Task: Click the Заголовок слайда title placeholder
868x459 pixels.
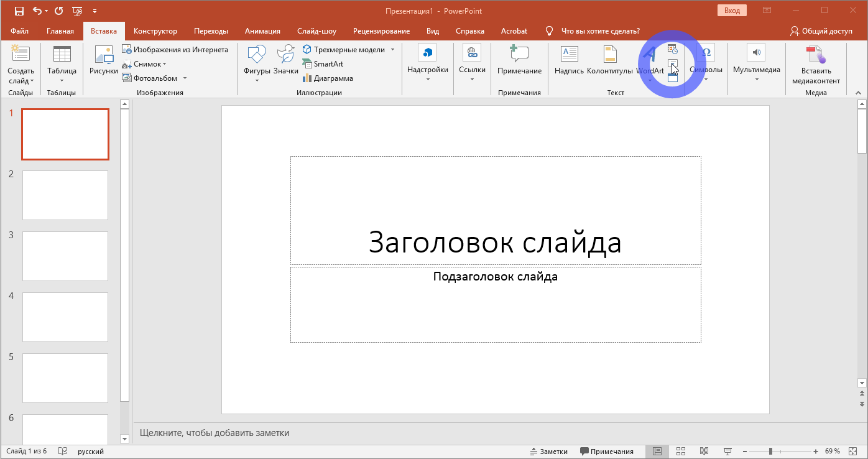Action: tap(496, 211)
